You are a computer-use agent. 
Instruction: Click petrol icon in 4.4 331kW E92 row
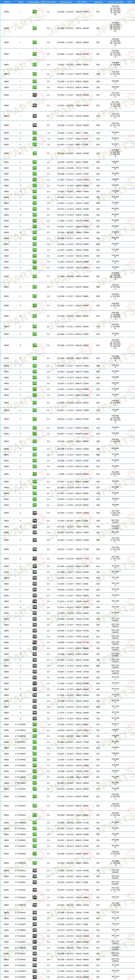pos(35,499)
